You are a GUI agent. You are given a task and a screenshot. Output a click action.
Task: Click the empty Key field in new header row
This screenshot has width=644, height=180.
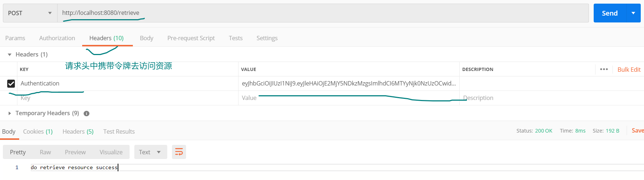[128, 98]
